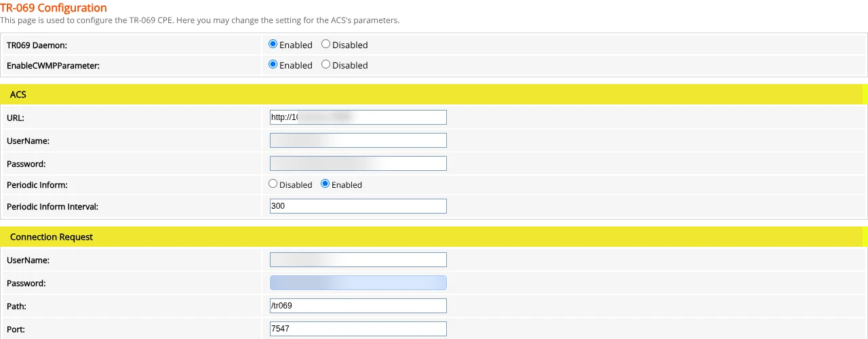Focus the Connection Request Password field
This screenshot has height=339, width=868.
coord(358,283)
